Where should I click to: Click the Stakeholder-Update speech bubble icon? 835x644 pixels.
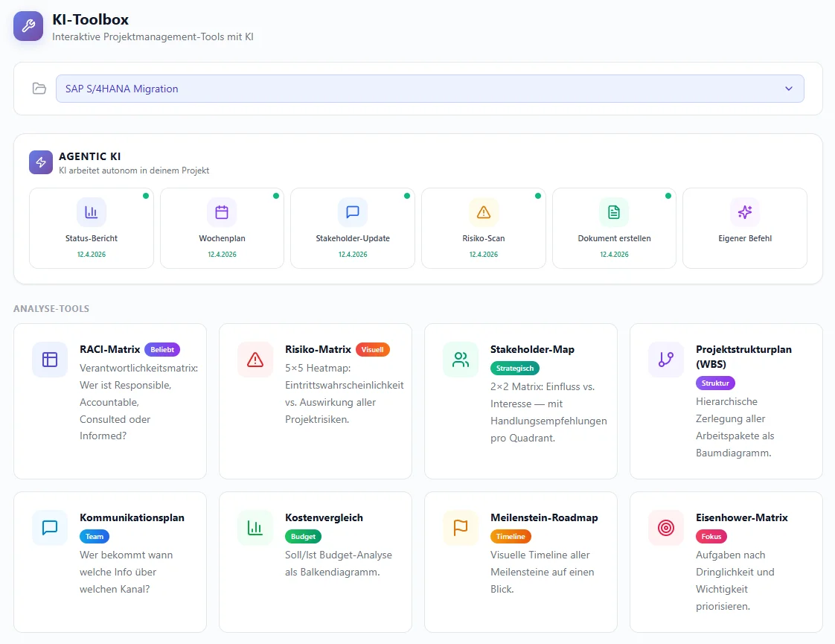(x=353, y=212)
